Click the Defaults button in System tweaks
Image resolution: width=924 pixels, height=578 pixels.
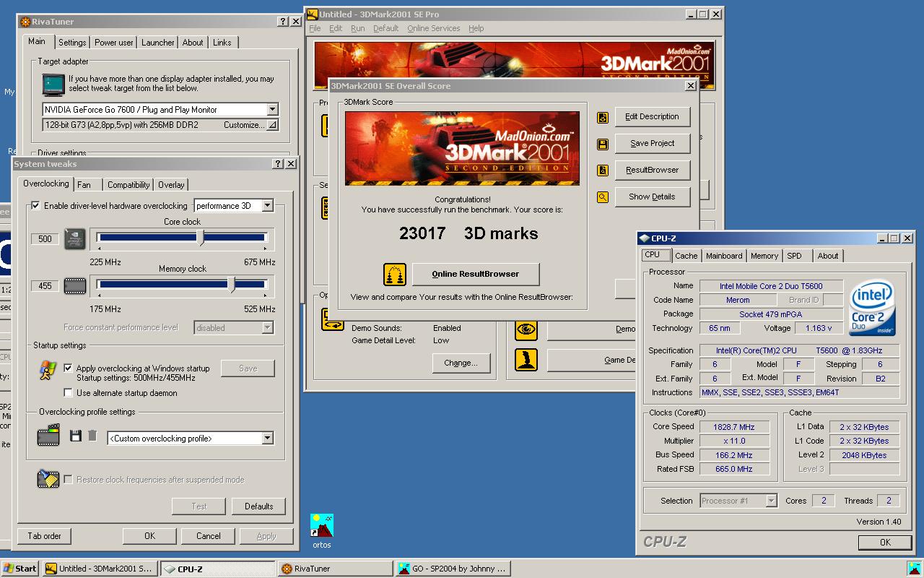258,506
